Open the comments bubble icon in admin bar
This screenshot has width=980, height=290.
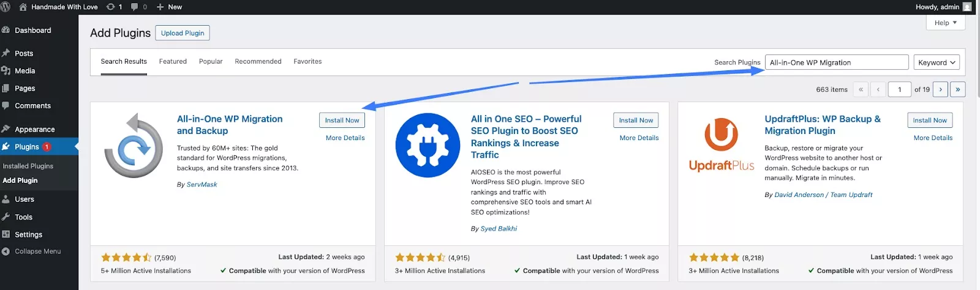pyautogui.click(x=135, y=7)
